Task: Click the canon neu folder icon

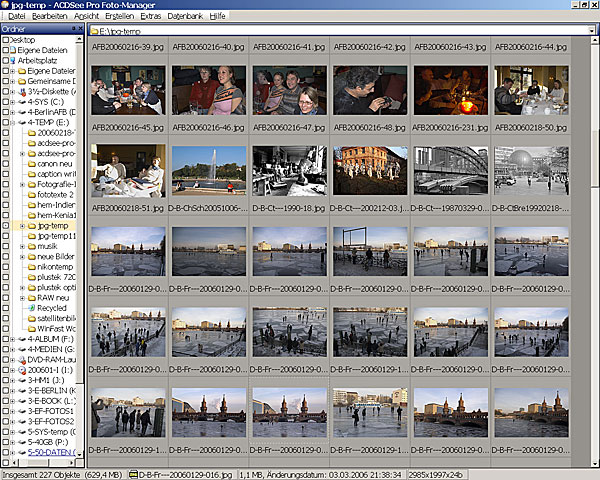Action: point(32,164)
